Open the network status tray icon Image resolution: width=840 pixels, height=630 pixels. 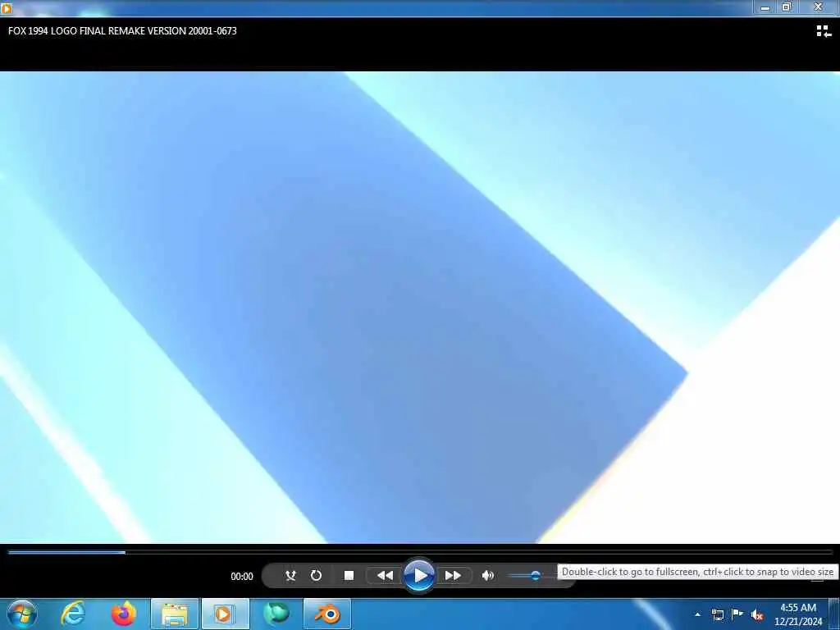[x=718, y=614]
